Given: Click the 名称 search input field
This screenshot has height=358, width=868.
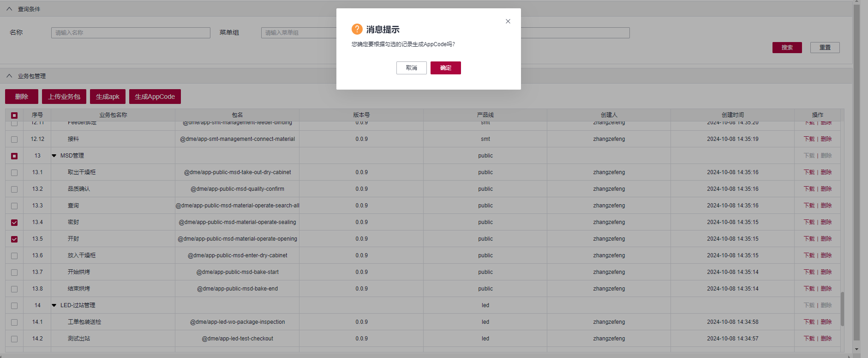Looking at the screenshot, I should (131, 33).
